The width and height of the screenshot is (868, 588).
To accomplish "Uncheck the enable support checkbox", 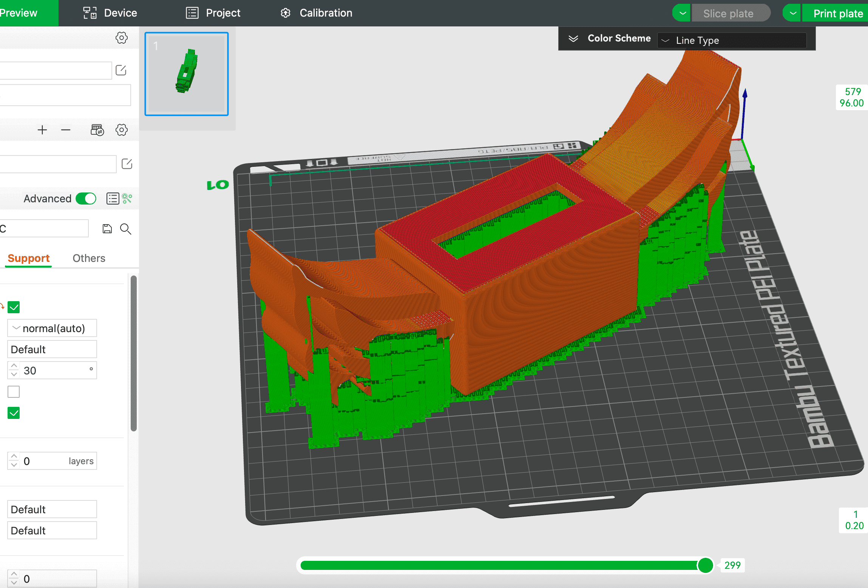I will (14, 307).
